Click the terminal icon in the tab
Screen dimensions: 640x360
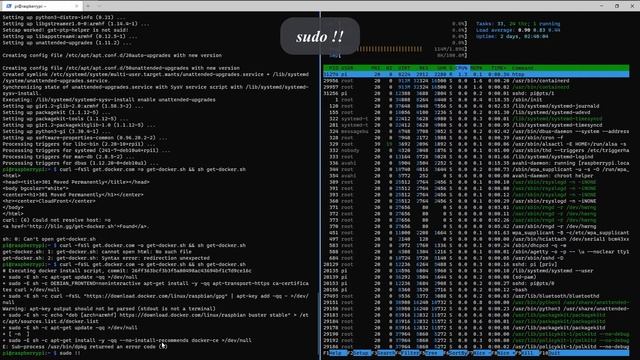tap(9, 6)
